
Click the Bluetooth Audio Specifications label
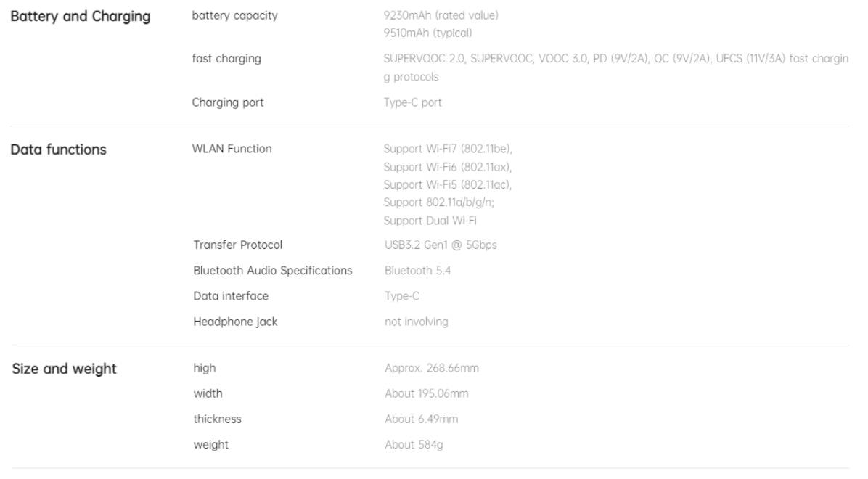click(x=272, y=271)
